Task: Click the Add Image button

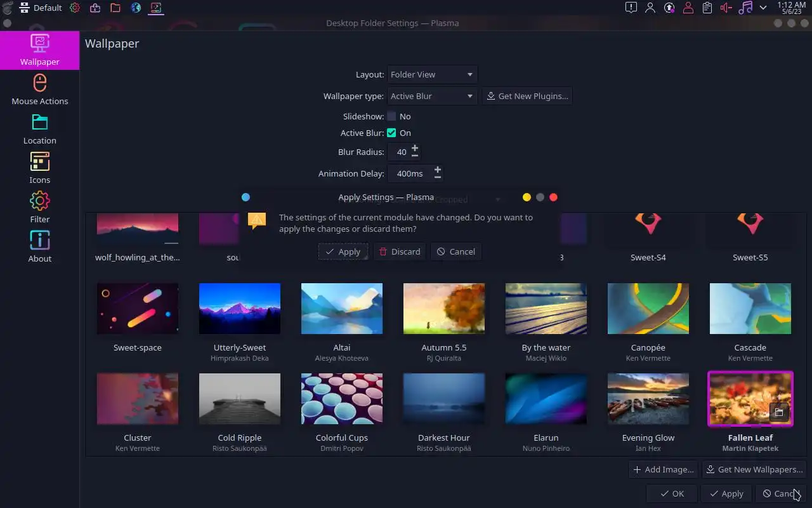Action: click(x=664, y=469)
